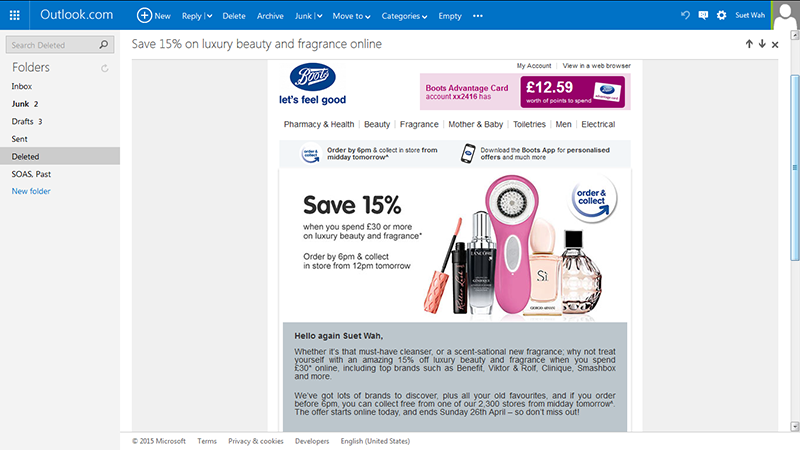Click the order & collect small icon in banner
The height and width of the screenshot is (450, 800).
pos(311,154)
